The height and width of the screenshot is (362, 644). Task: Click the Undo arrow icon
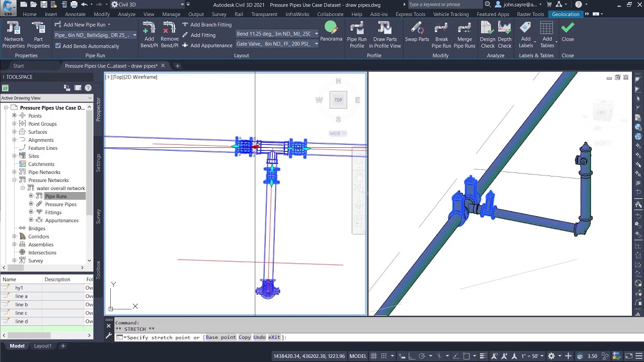coord(84,5)
